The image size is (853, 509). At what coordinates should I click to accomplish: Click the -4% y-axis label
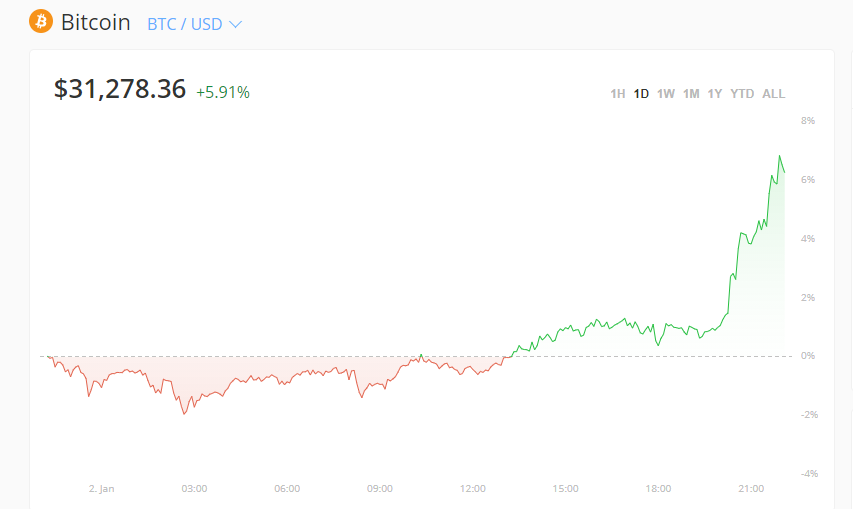pos(810,474)
